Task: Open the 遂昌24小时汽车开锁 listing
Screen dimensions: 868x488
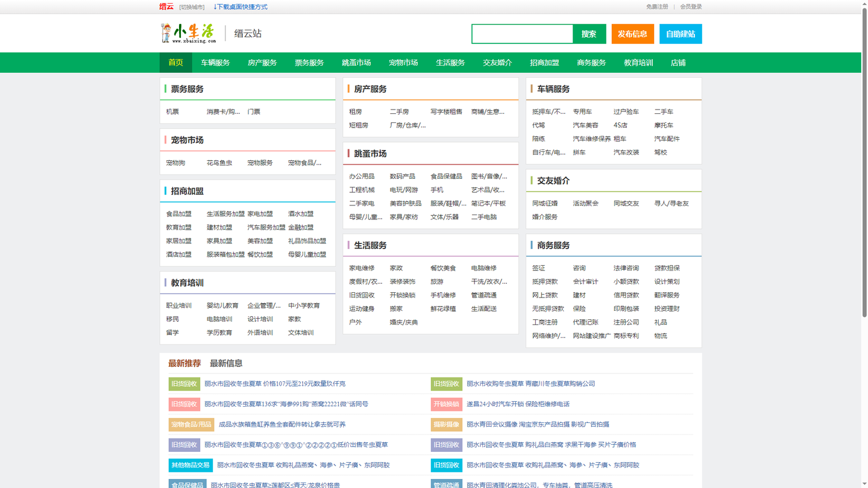Action: (x=518, y=404)
